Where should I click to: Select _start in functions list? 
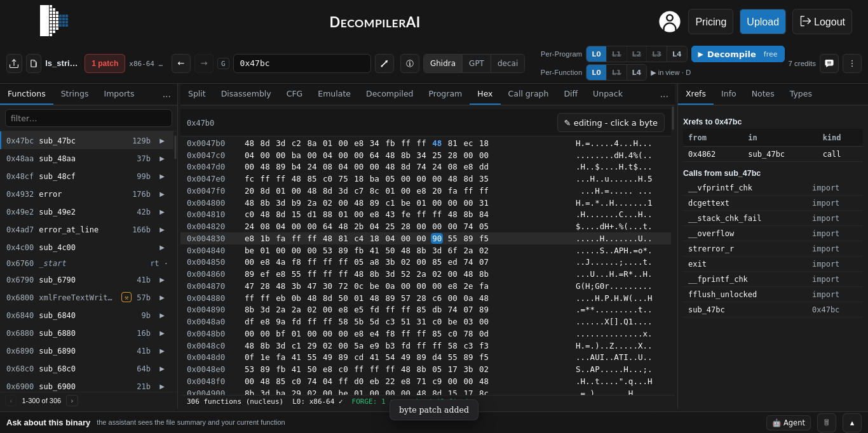[x=88, y=263]
